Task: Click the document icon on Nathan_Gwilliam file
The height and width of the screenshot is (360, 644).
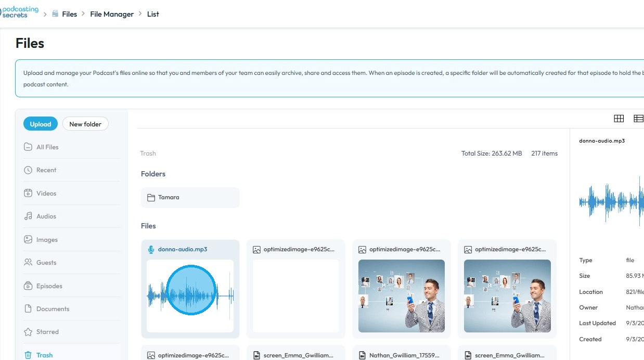Action: [362, 355]
